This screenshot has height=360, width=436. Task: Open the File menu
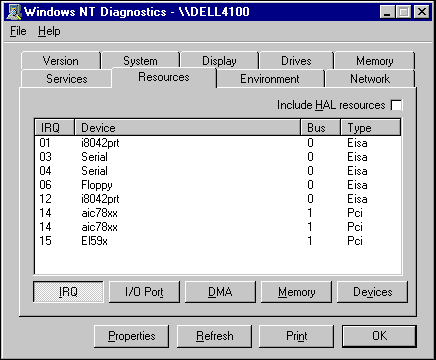tap(18, 31)
